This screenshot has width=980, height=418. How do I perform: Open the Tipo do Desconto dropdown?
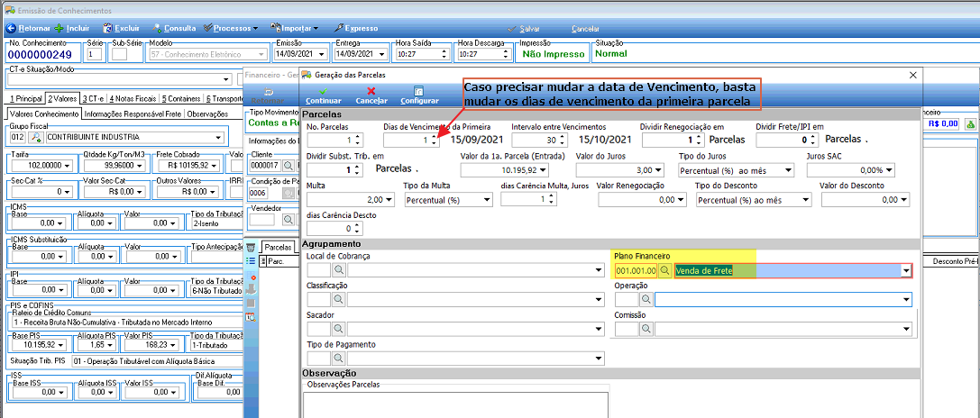(806, 200)
